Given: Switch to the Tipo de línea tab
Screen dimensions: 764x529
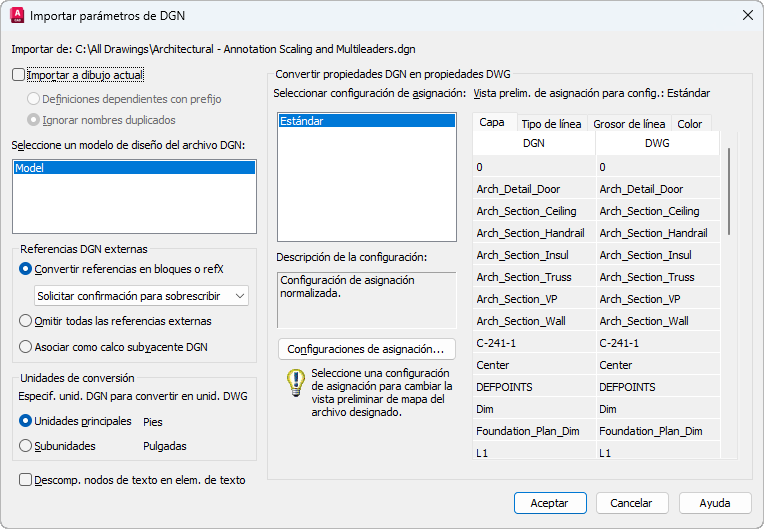Looking at the screenshot, I should (551, 124).
